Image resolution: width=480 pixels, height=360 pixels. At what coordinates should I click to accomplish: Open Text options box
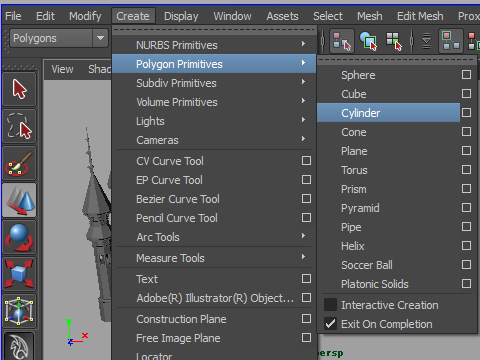tap(306, 279)
